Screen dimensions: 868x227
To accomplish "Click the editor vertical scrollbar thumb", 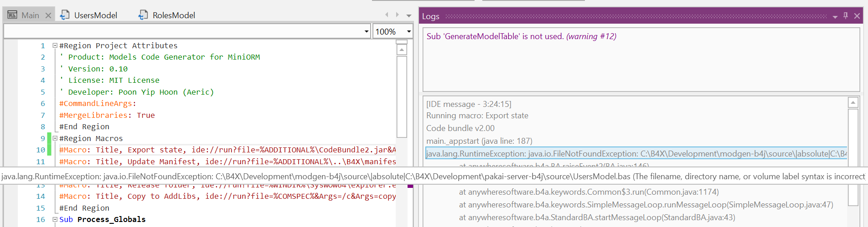I will click(402, 96).
